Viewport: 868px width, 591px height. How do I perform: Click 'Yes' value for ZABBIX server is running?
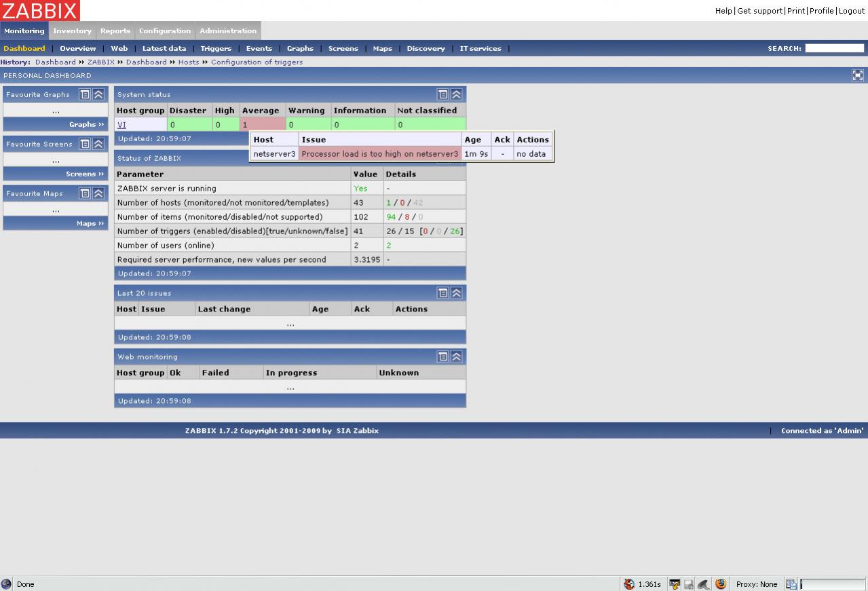click(360, 188)
